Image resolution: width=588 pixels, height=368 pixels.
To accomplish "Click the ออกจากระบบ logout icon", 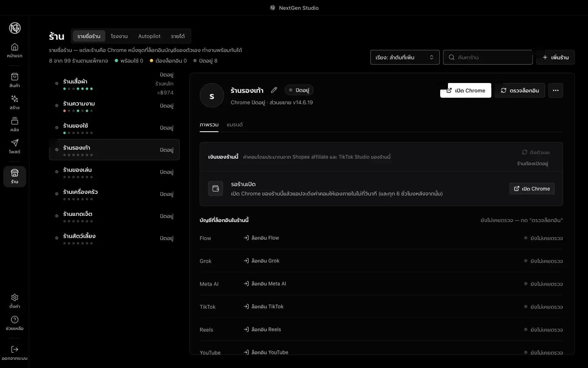I will coord(15,353).
